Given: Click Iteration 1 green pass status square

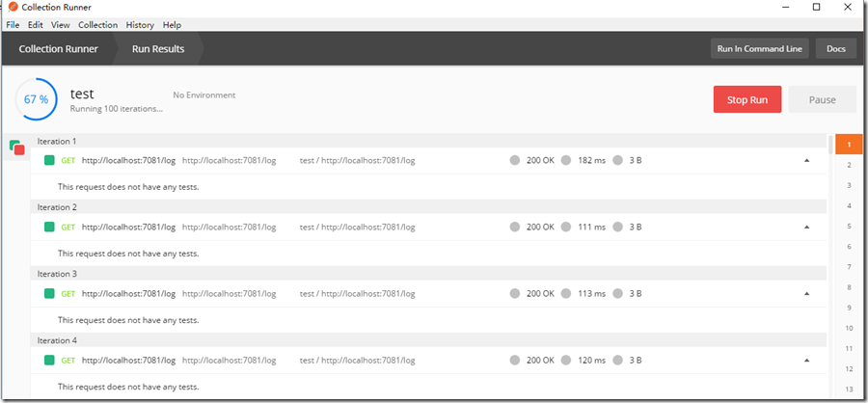Looking at the screenshot, I should pos(49,161).
